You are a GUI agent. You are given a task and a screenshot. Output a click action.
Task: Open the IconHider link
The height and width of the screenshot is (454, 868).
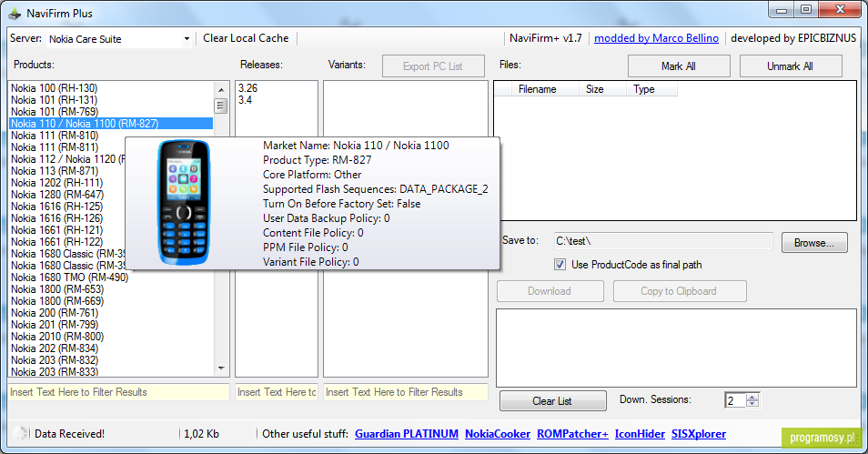(640, 434)
